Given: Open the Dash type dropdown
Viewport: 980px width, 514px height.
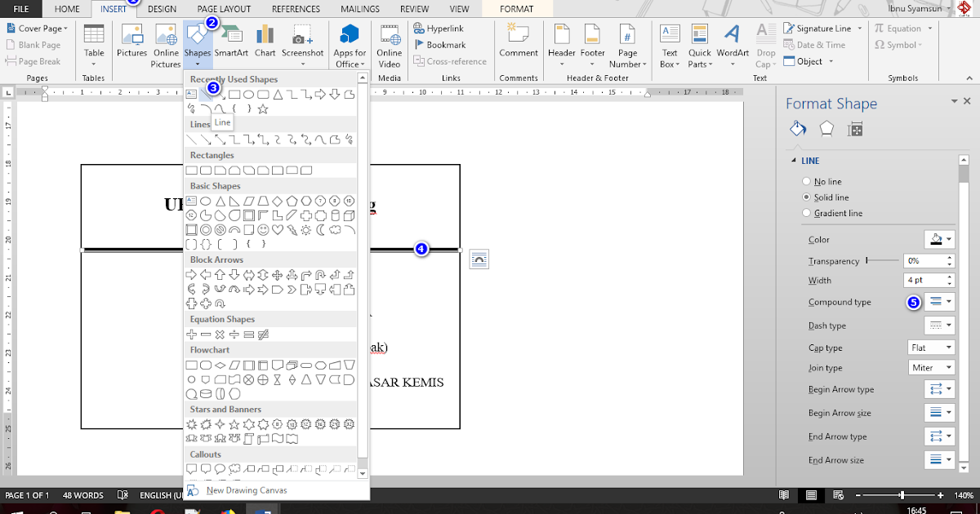Looking at the screenshot, I should (939, 326).
